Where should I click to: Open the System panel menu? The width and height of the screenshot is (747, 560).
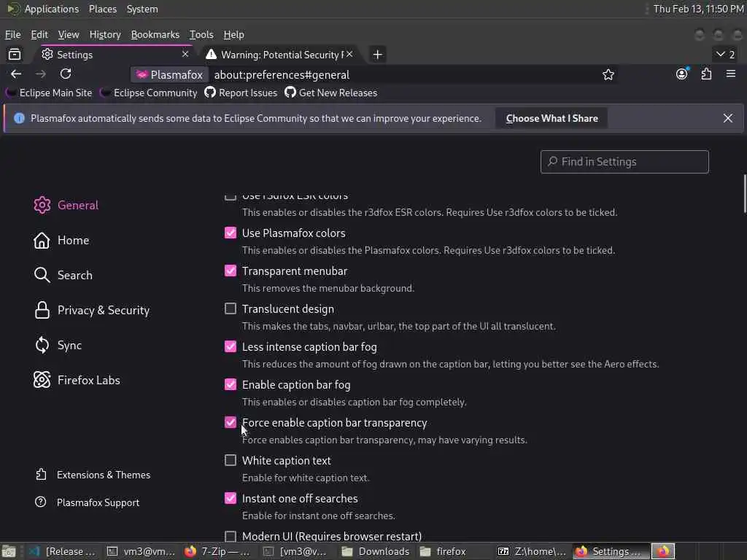point(142,9)
